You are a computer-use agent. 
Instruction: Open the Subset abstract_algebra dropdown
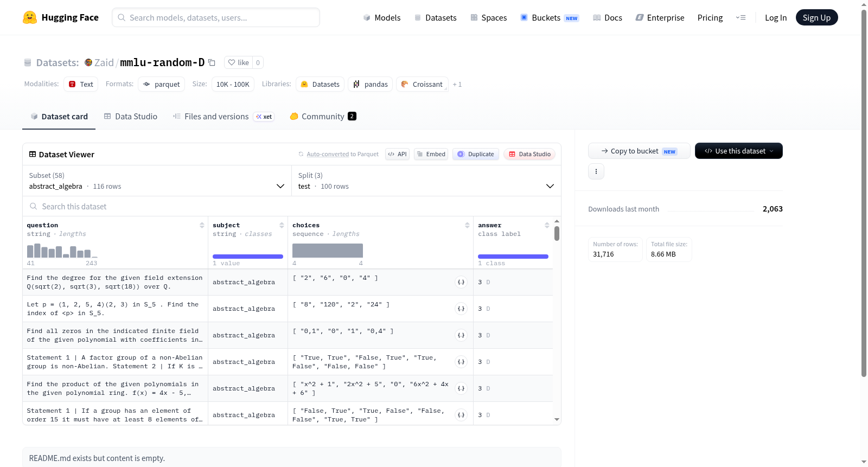[157, 181]
